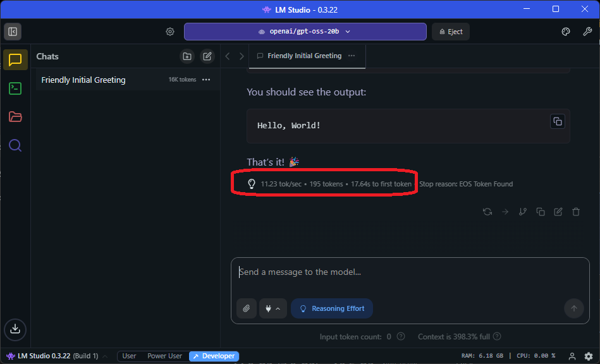600x364 pixels.
Task: Toggle the sidebar collapse icon
Action: 13,32
